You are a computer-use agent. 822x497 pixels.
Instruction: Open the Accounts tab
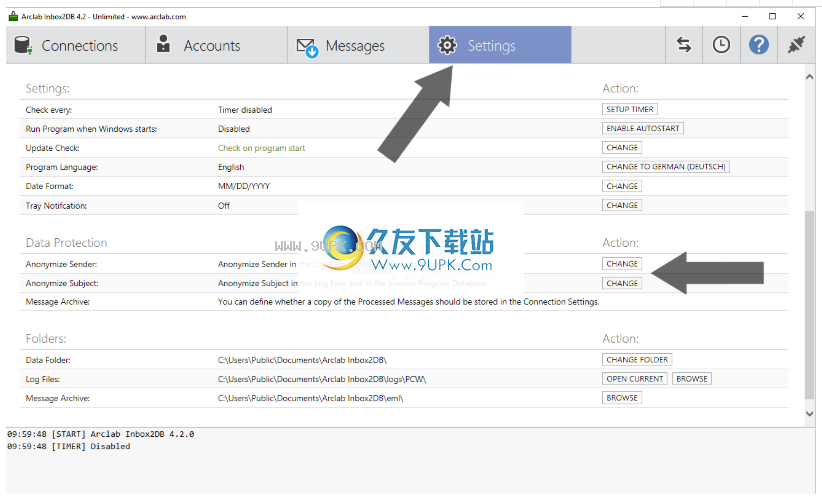pos(217,45)
